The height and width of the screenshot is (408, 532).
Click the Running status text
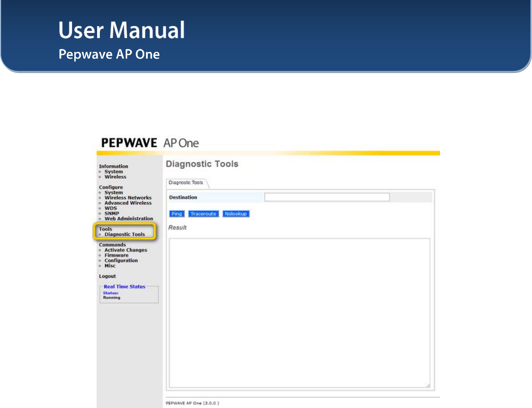click(x=112, y=298)
